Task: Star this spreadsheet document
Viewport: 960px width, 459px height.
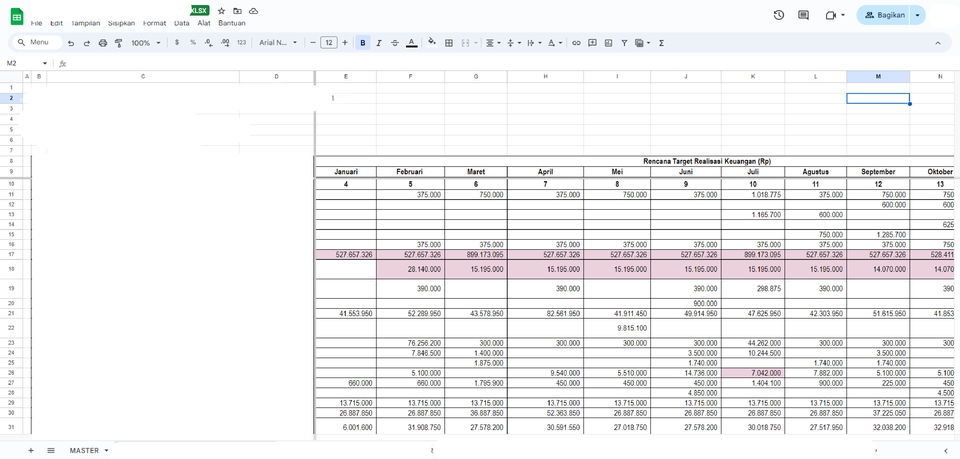Action: click(221, 11)
